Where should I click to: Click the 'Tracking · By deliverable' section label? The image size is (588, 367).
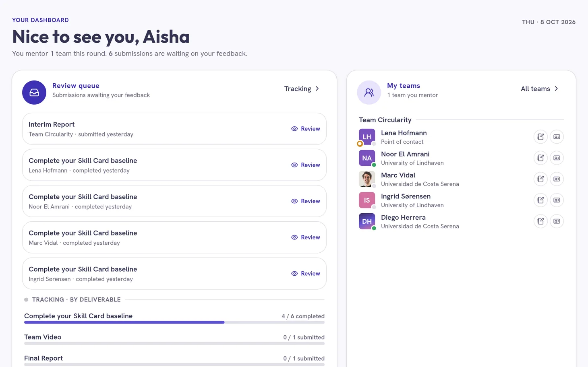(77, 300)
